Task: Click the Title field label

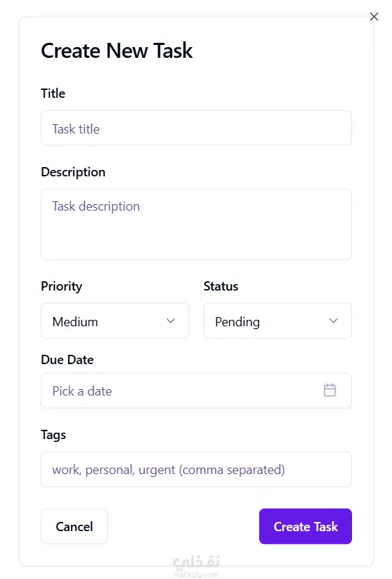Action: coord(54,94)
